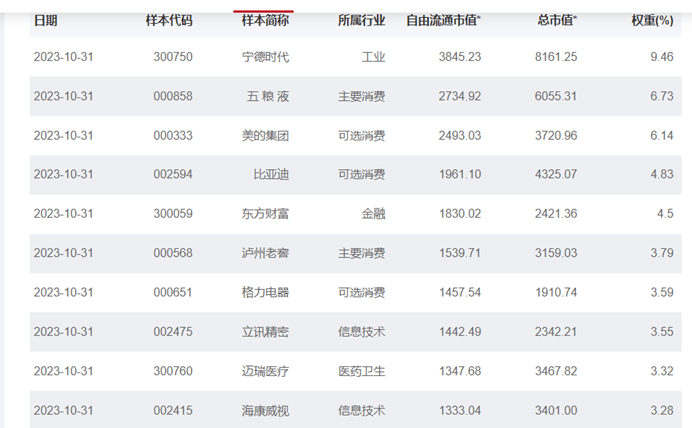The width and height of the screenshot is (692, 428).
Task: Select stock name 格力电器
Action: coord(265,292)
